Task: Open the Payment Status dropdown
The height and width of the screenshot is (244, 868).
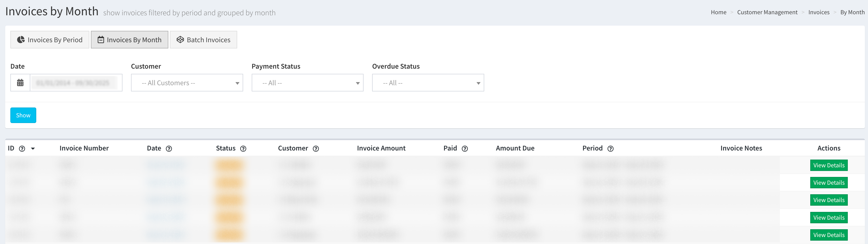Action: [x=307, y=83]
